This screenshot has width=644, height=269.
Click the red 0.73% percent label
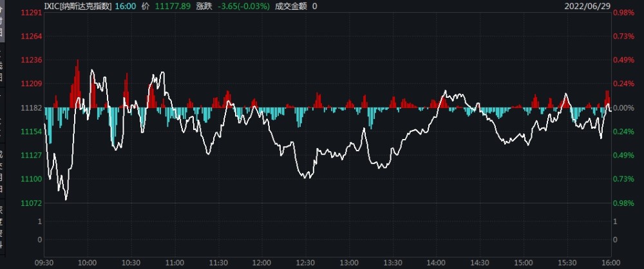(x=623, y=37)
